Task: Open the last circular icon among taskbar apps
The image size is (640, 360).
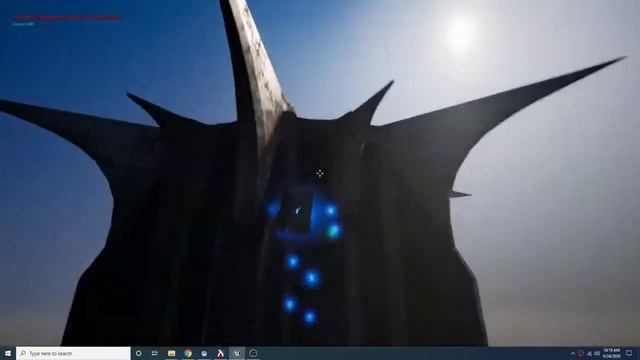Action: point(253,353)
